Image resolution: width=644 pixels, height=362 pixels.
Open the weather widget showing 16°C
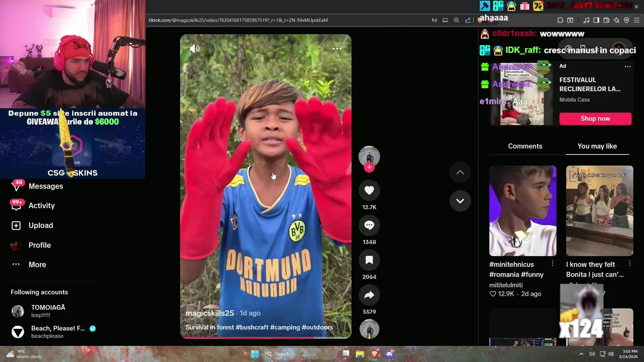[x=24, y=354]
